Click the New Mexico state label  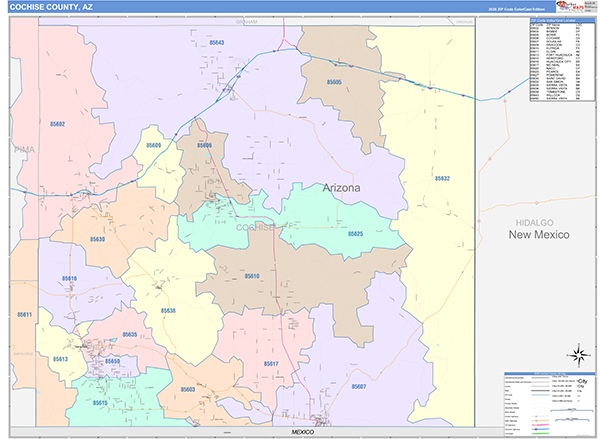pos(538,234)
